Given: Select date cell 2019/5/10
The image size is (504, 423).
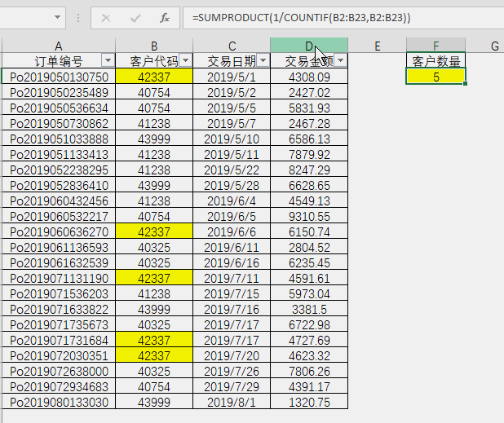Looking at the screenshot, I should click(x=232, y=139).
